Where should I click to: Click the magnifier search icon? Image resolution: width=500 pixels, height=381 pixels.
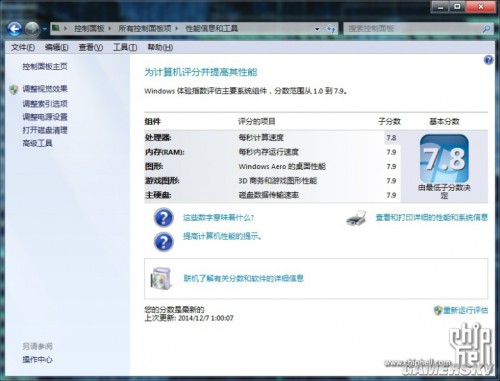click(x=486, y=29)
